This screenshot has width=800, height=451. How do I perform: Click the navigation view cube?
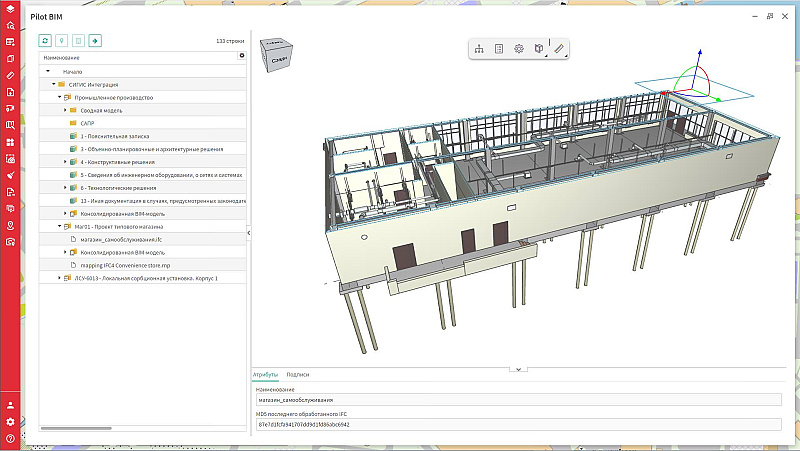tap(278, 58)
